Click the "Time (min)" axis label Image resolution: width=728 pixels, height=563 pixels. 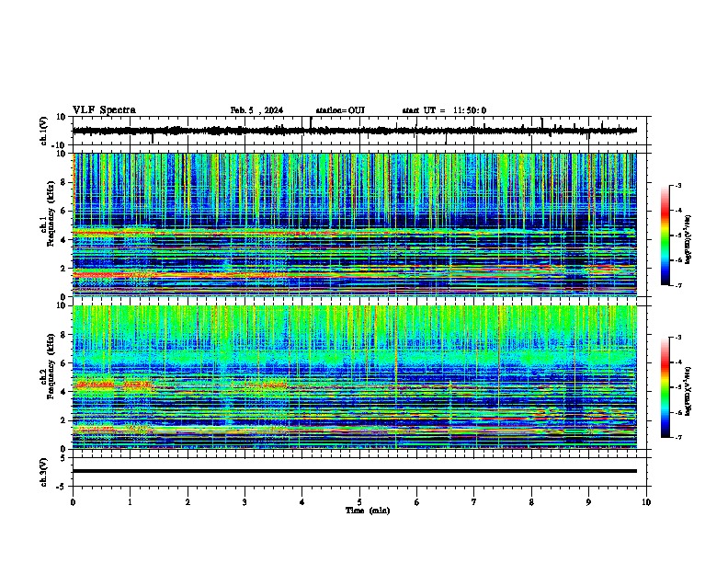(x=368, y=511)
